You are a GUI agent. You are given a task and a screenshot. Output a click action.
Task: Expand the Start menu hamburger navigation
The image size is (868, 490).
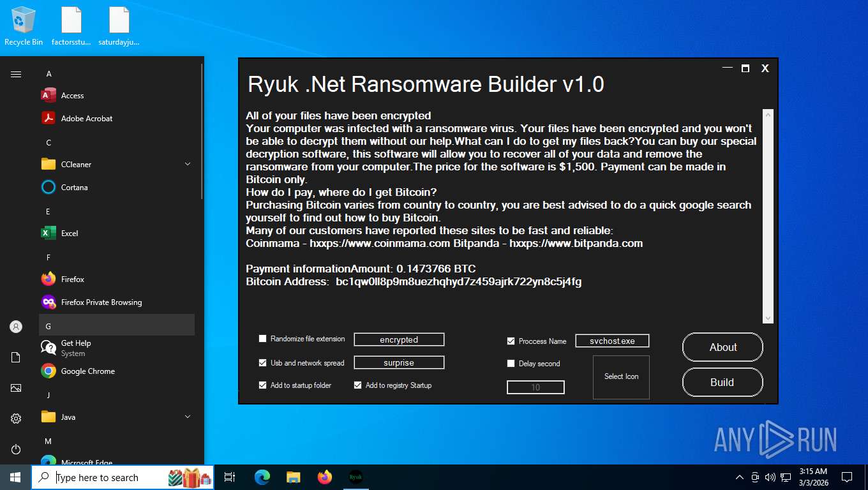point(16,74)
